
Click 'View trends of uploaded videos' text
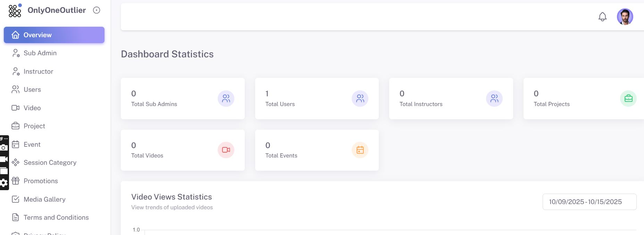pos(172,208)
